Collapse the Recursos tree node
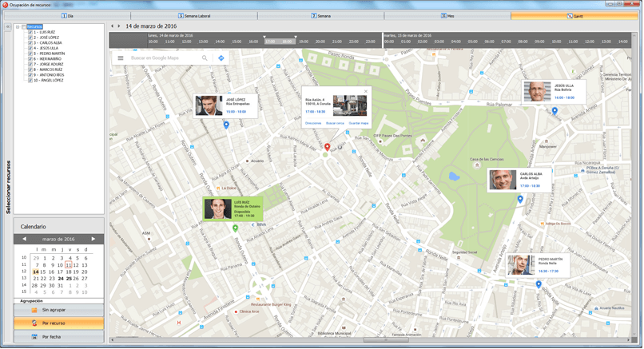 point(17,27)
